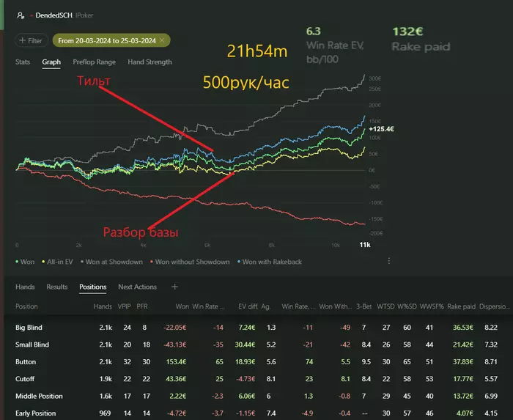Open the Results tab
This screenshot has width=513, height=420.
coord(57,287)
